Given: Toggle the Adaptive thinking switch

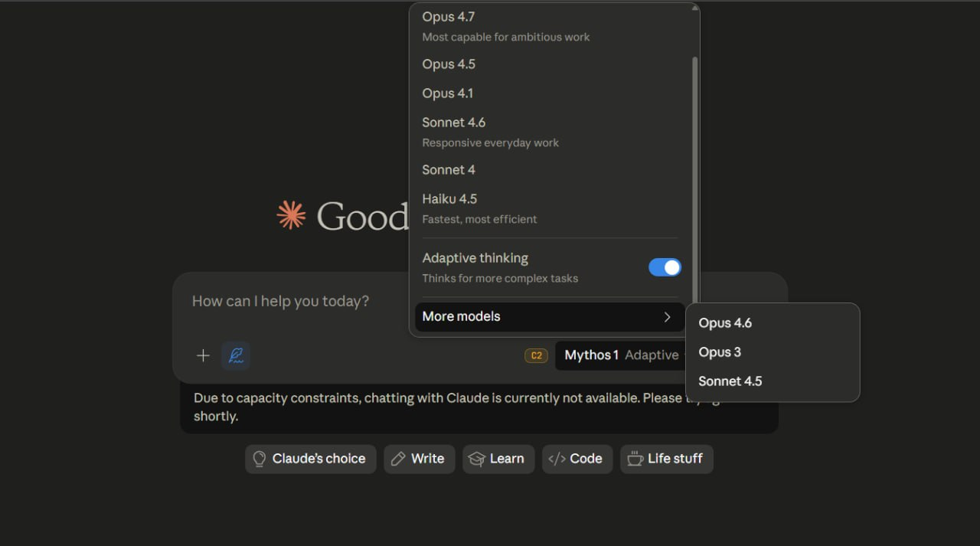Looking at the screenshot, I should (665, 267).
